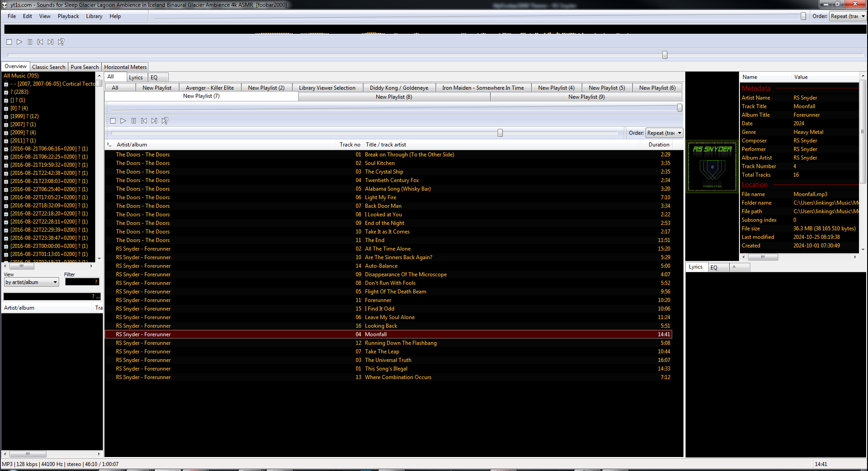The image size is (868, 471).
Task: Select the Iron Maiden - Somewhere In Time tab
Action: coord(483,88)
